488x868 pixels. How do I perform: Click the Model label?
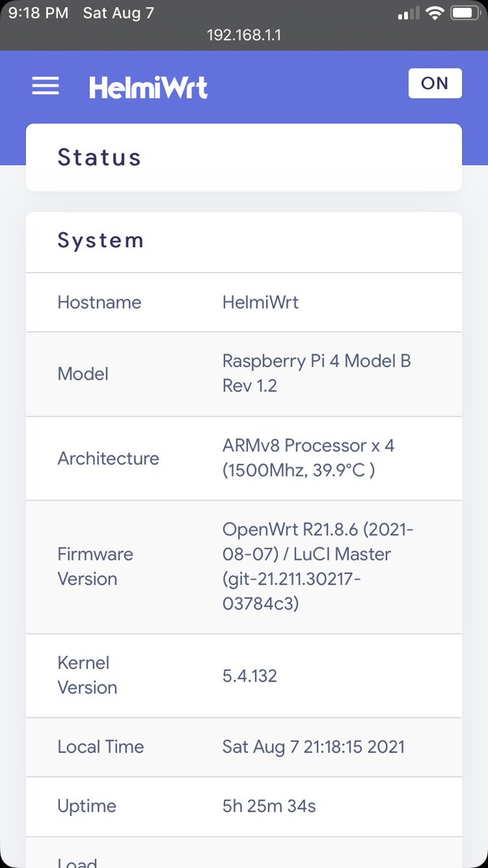coord(83,374)
